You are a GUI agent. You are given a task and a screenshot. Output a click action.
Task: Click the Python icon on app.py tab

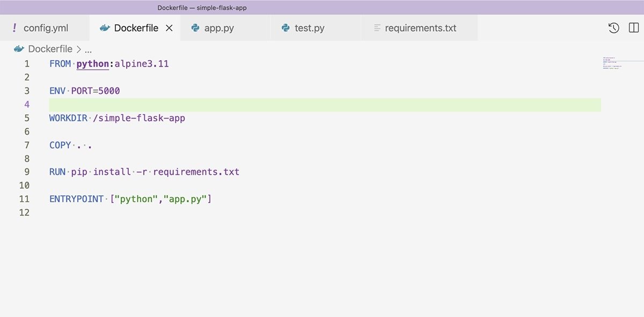tap(196, 28)
